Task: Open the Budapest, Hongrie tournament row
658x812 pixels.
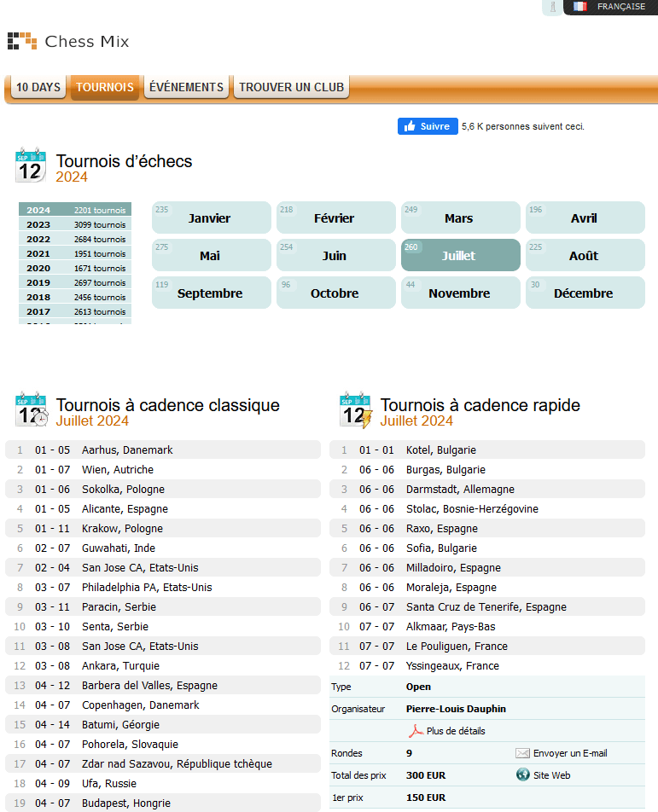Action: 163,803
